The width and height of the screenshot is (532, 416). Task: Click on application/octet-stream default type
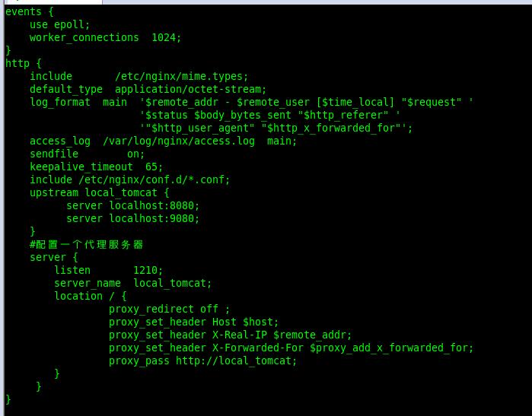click(190, 89)
